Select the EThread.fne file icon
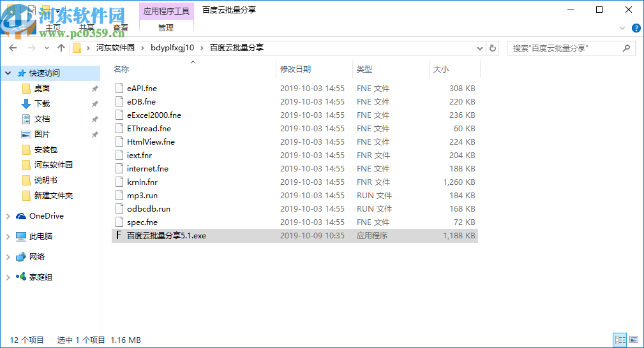 click(119, 128)
